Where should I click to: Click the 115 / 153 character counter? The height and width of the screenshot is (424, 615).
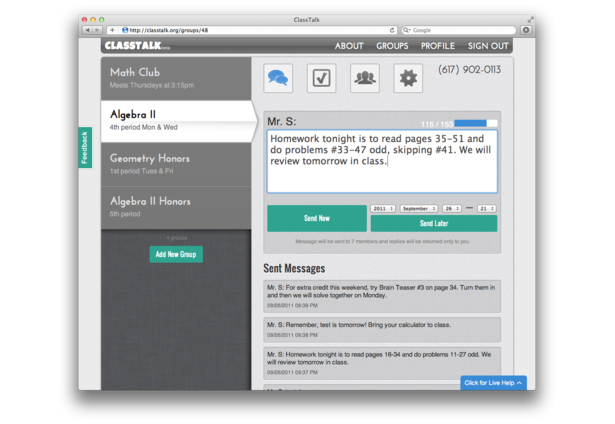coord(437,124)
